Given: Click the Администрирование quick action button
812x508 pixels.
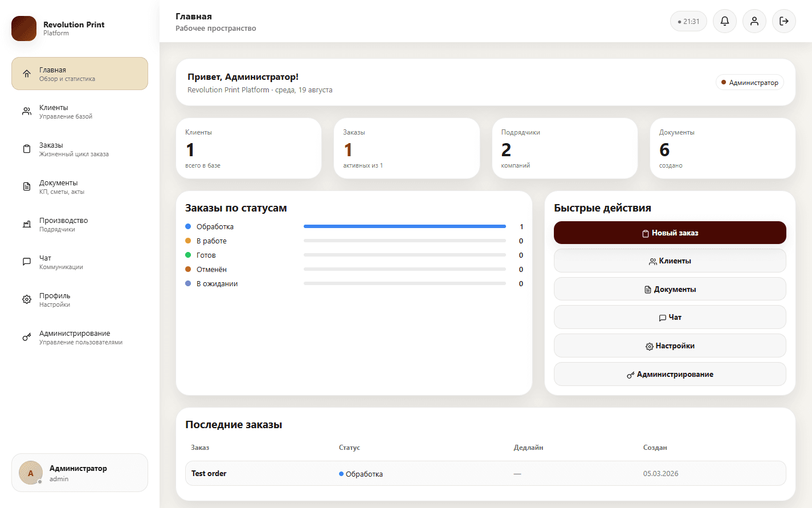Looking at the screenshot, I should [670, 374].
